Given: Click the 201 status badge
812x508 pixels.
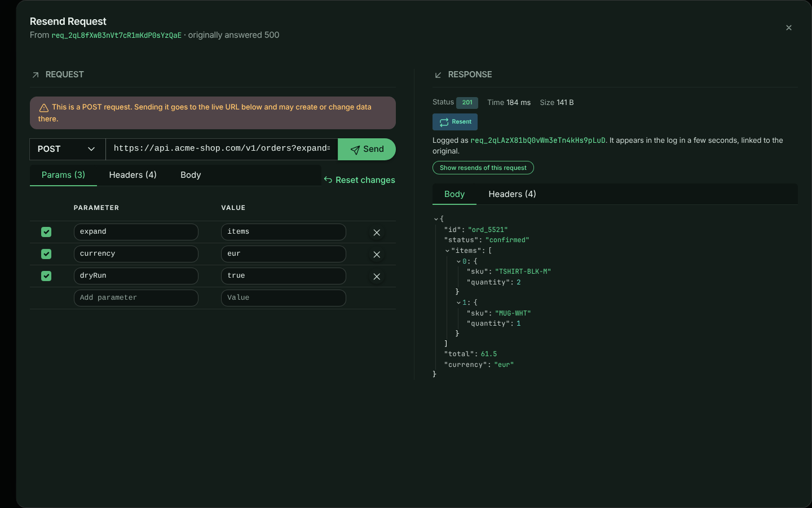Looking at the screenshot, I should tap(467, 103).
